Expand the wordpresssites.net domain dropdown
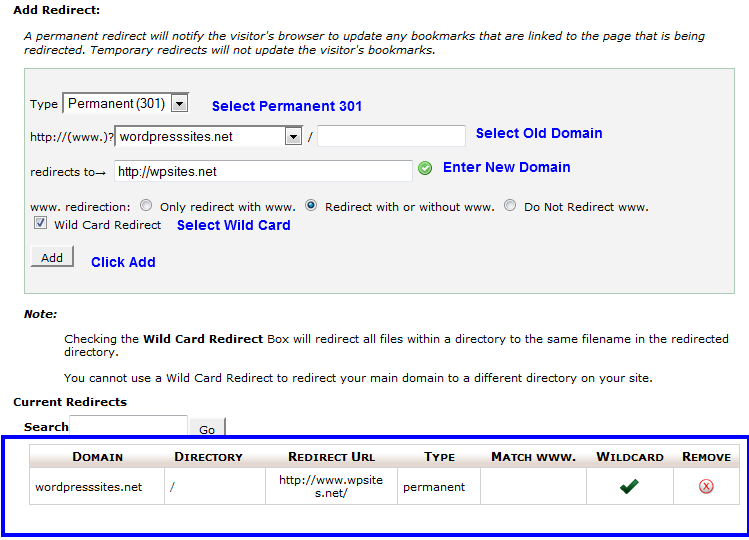 [x=293, y=136]
